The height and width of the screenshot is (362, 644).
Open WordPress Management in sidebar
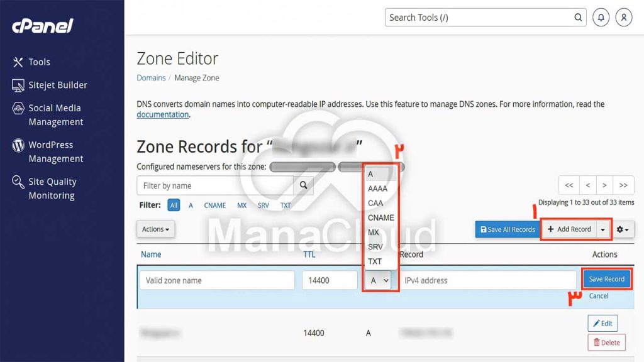[x=55, y=151]
